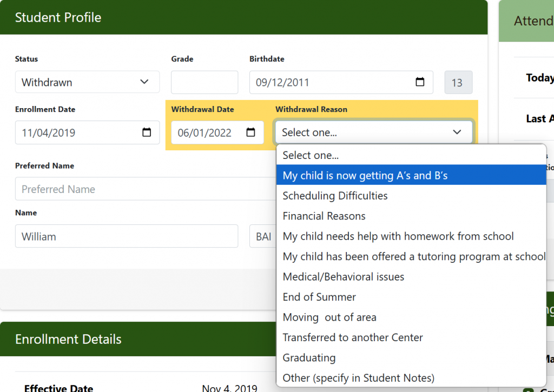554x392 pixels.
Task: Choose Scheduling Difficulties as withdrawal reason
Action: click(x=335, y=196)
